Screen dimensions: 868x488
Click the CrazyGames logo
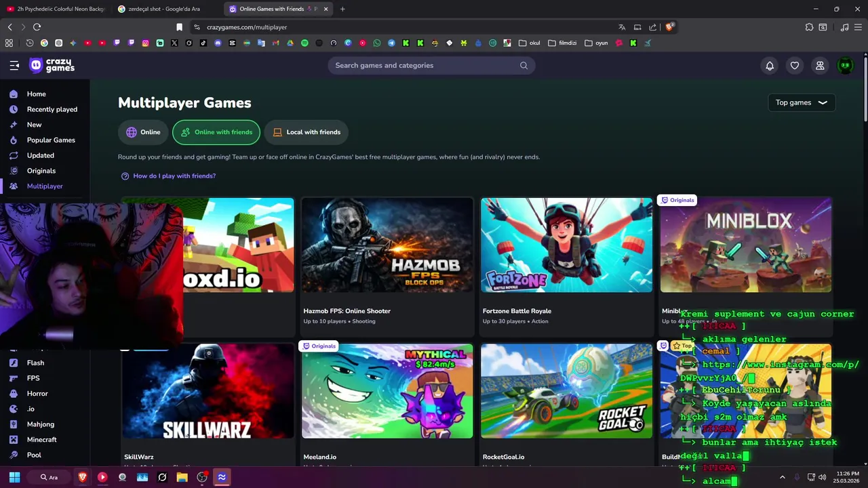coord(52,66)
